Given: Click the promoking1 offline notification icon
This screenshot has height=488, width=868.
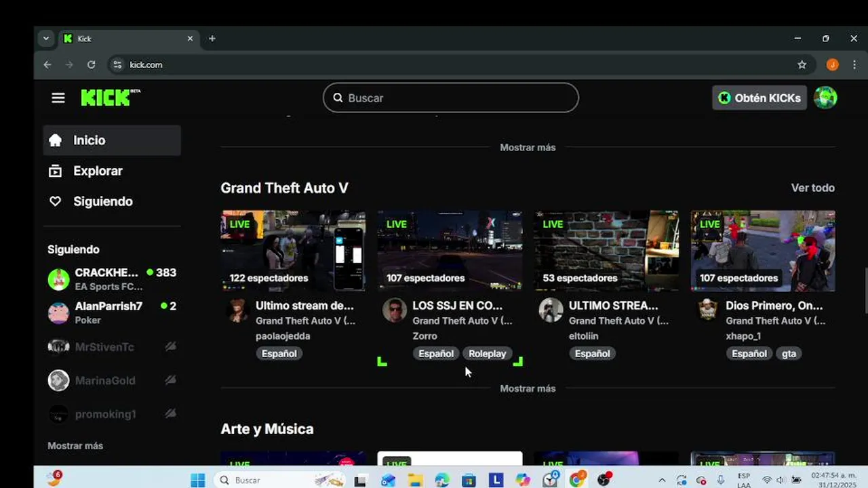Looking at the screenshot, I should [171, 413].
